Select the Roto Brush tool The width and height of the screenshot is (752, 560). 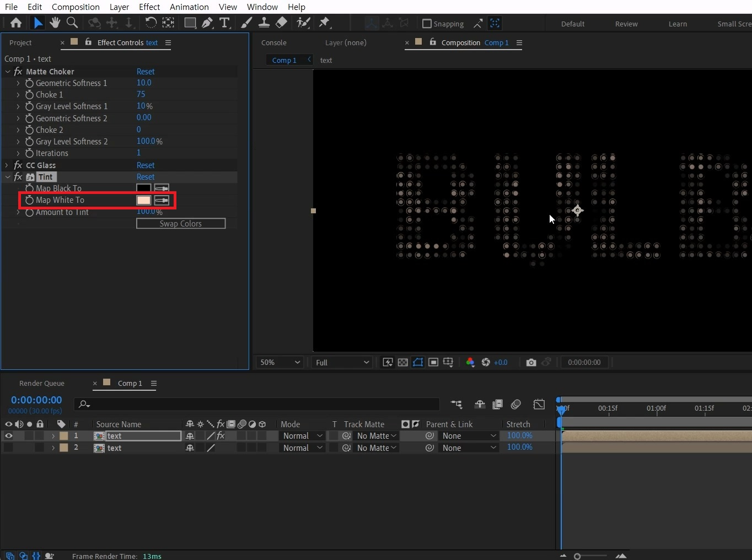point(303,23)
